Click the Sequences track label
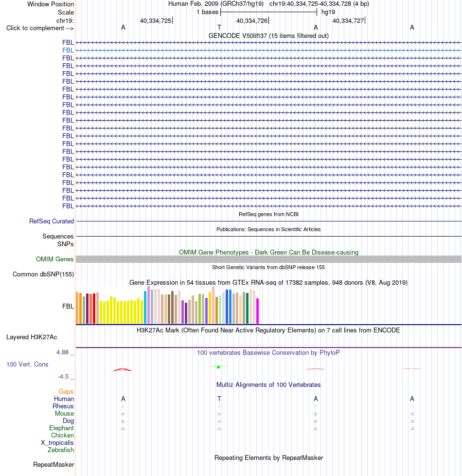This screenshot has height=476, width=462. click(58, 236)
